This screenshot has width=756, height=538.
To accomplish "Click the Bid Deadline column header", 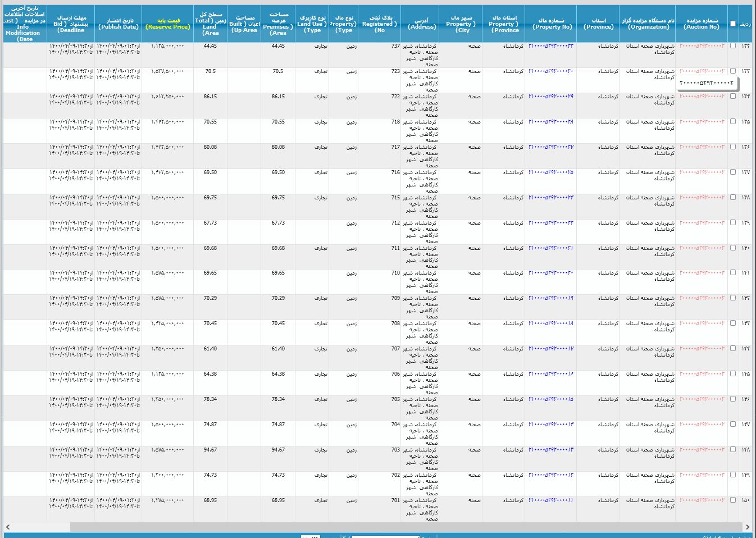I will point(71,24).
